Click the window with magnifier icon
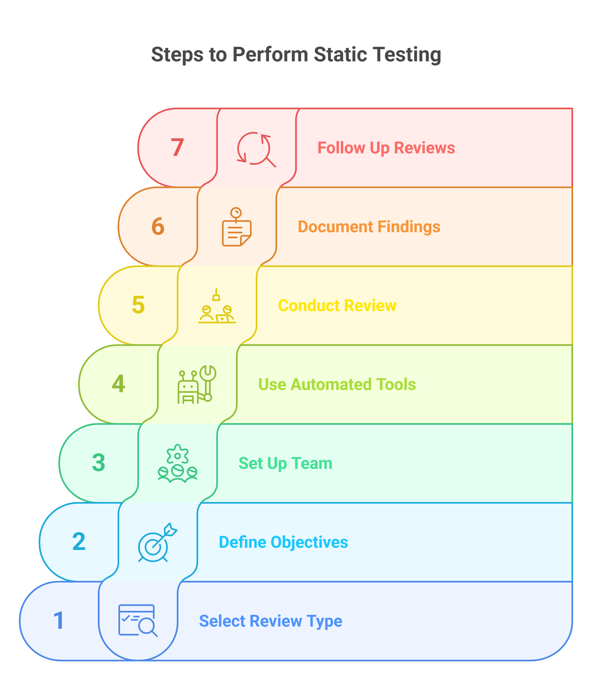 click(x=138, y=621)
